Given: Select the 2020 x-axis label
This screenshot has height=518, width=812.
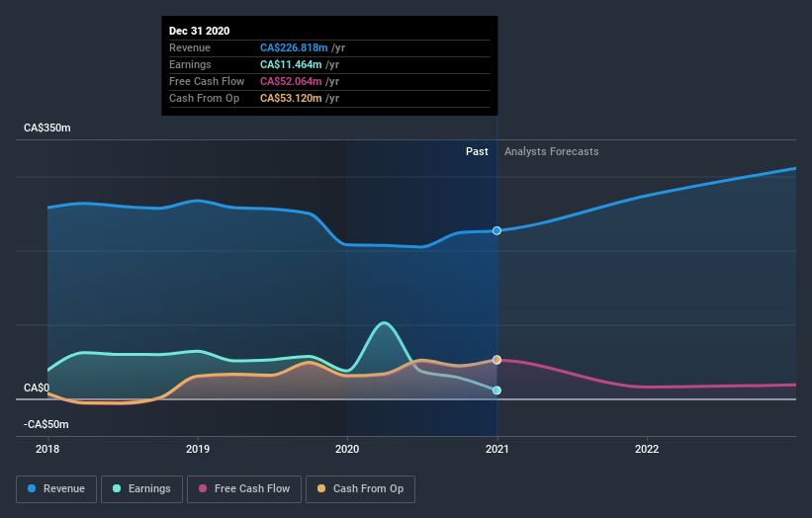Looking at the screenshot, I should (347, 449).
